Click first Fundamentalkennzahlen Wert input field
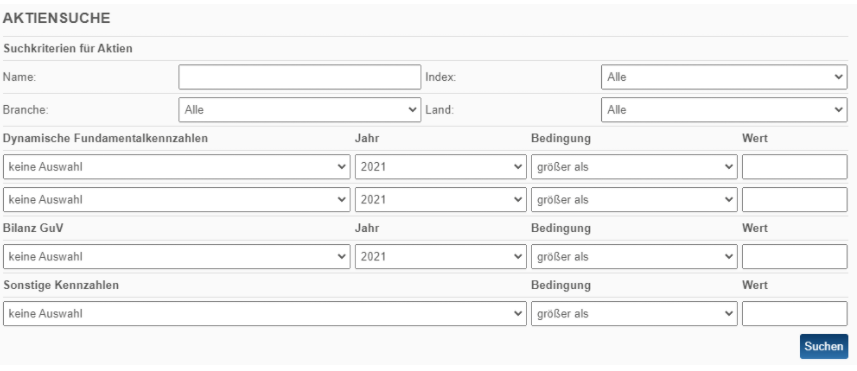This screenshot has height=371, width=857. pyautogui.click(x=795, y=167)
